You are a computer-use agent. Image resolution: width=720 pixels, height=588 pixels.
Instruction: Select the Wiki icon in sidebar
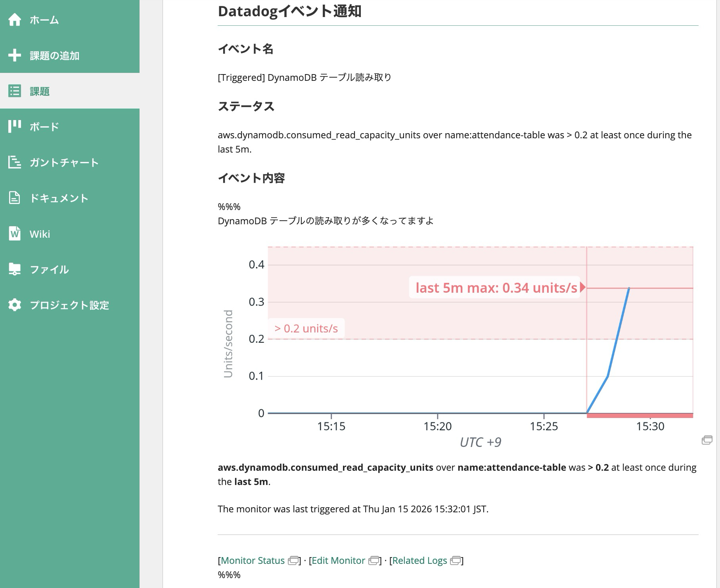click(x=15, y=234)
